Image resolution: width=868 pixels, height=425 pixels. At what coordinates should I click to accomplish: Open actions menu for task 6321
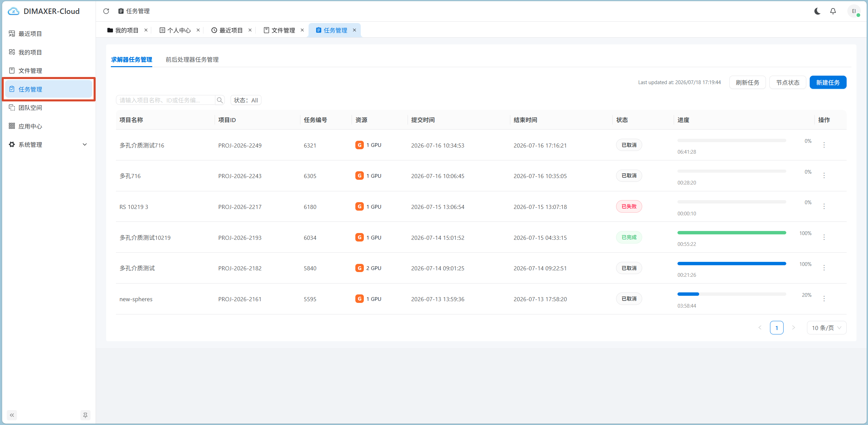(824, 145)
